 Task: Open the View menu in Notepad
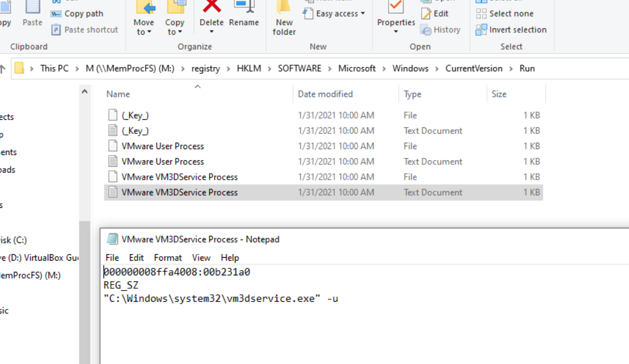201,257
